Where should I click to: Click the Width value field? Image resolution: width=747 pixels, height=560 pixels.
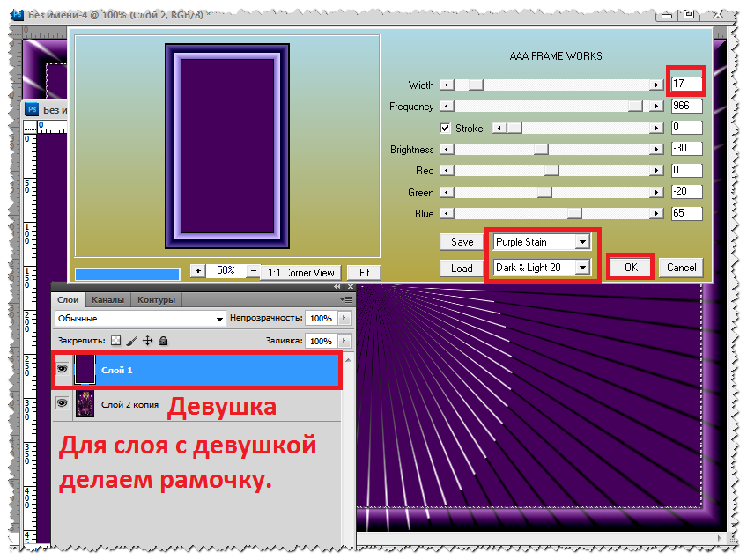click(686, 84)
